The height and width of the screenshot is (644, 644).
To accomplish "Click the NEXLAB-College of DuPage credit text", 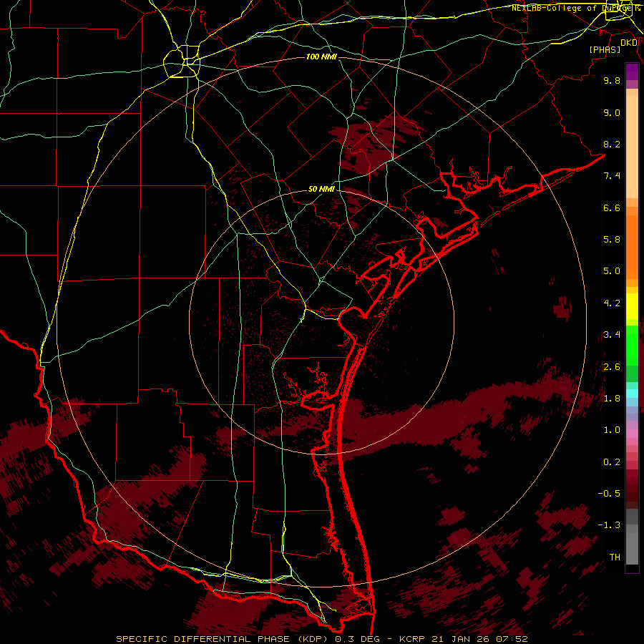I will click(x=575, y=8).
